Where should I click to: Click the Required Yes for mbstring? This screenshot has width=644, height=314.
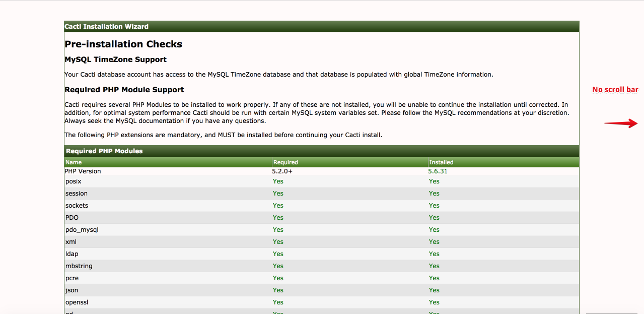pyautogui.click(x=278, y=266)
